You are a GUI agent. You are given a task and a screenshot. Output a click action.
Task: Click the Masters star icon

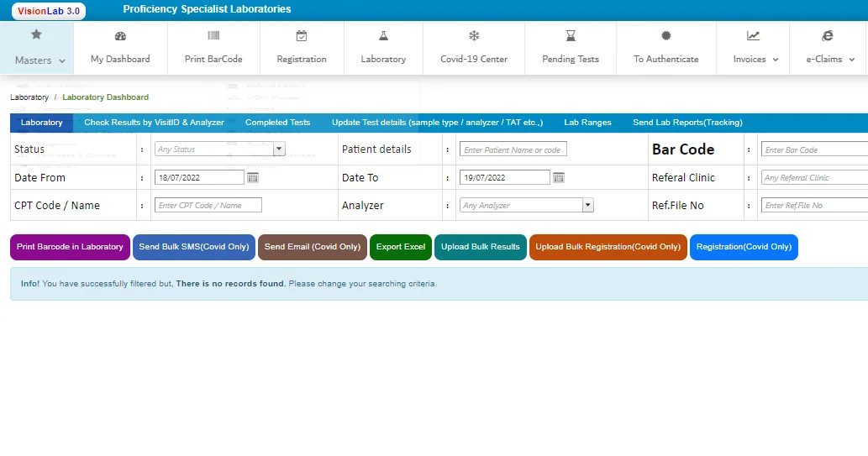coord(36,35)
